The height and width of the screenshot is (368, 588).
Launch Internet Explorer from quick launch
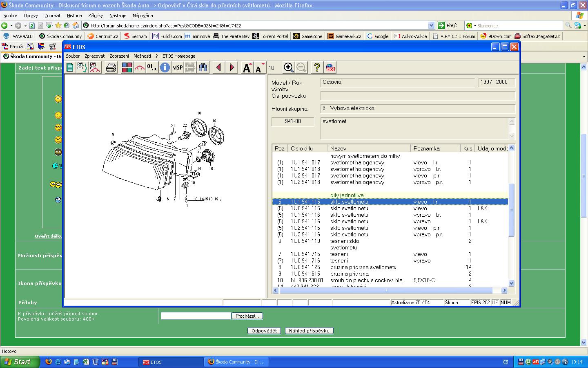(58, 362)
